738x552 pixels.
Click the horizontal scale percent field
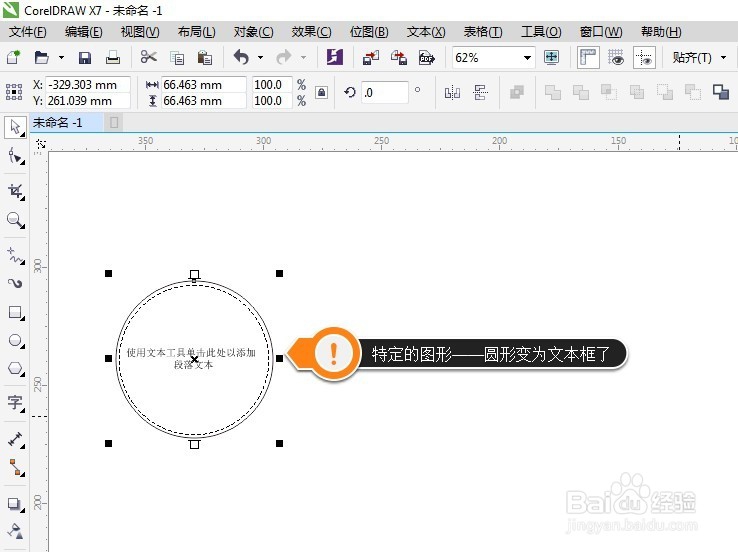pyautogui.click(x=272, y=85)
